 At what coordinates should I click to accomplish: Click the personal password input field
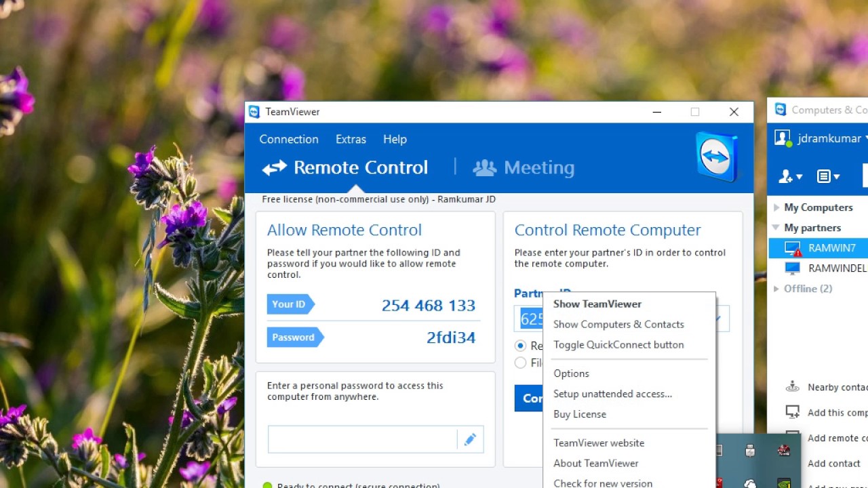[x=363, y=440]
